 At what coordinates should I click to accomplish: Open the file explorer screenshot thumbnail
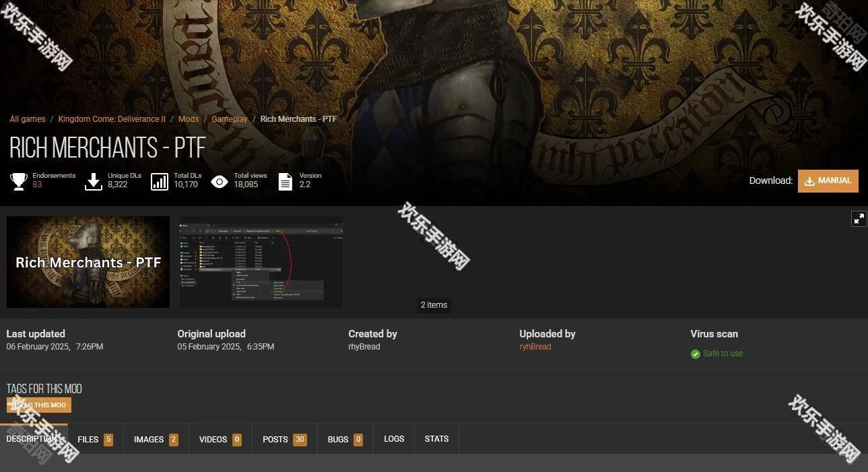tap(261, 262)
